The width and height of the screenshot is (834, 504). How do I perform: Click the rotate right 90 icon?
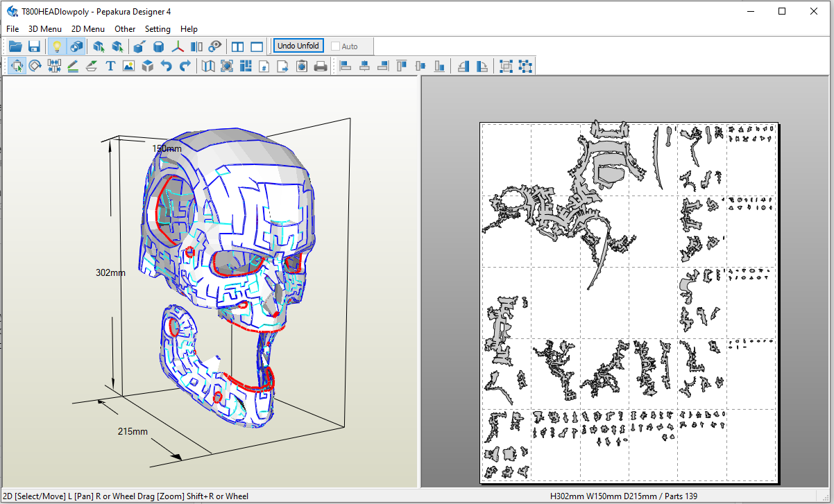click(x=482, y=66)
